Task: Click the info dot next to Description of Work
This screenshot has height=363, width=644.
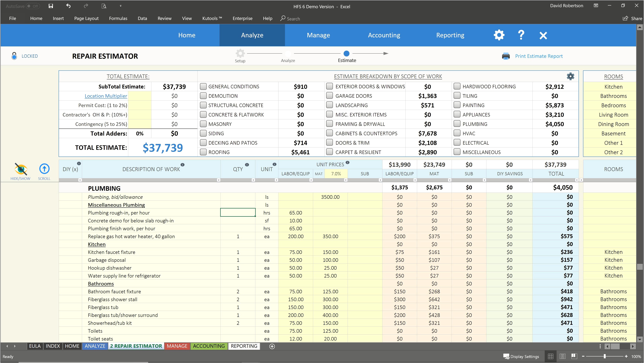Action: coord(183,165)
